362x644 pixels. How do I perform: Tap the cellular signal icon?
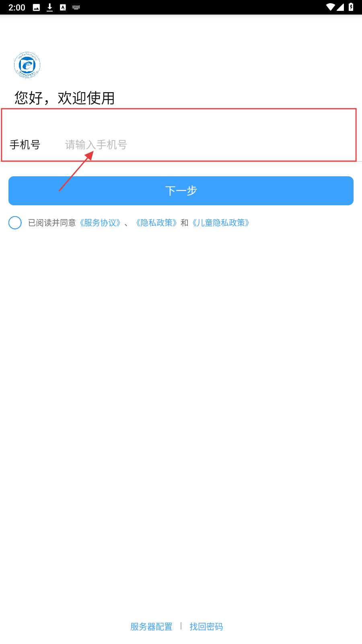point(340,7)
